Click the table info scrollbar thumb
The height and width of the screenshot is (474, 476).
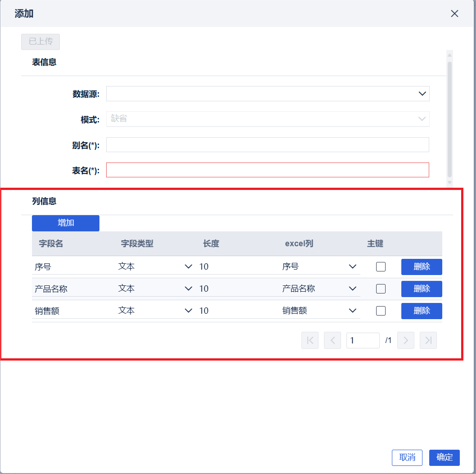pos(450,119)
